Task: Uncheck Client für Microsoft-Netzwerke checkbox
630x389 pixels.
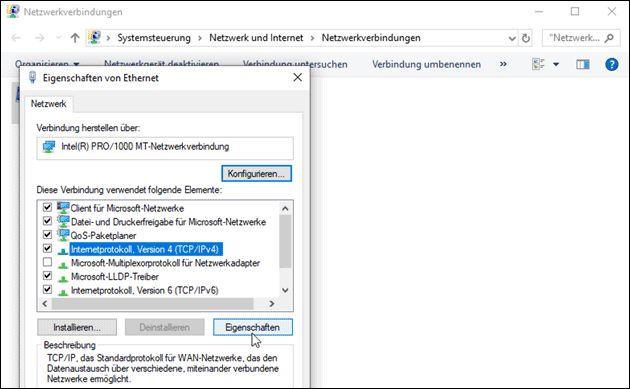Action: click(x=47, y=207)
